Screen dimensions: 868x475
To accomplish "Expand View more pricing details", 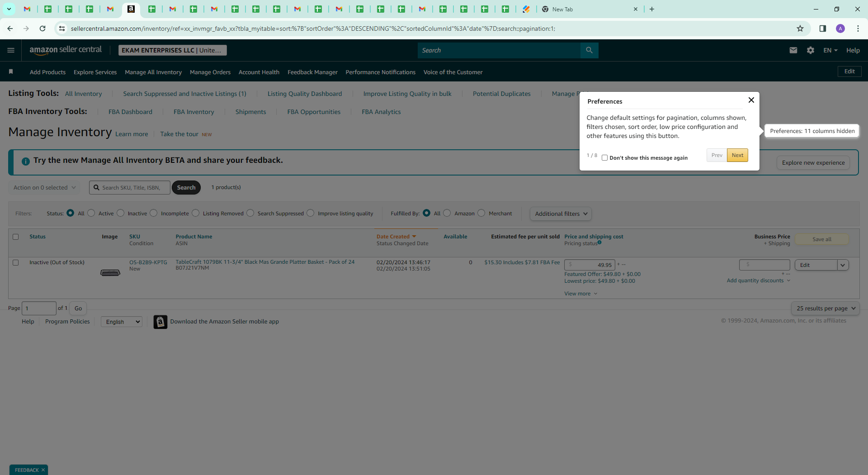I will (580, 294).
